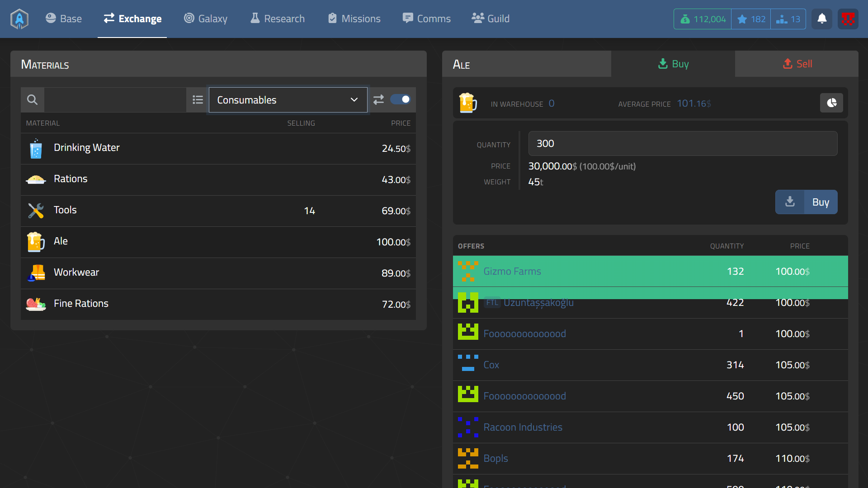Click the swap arrows icon beside toggle
Screen dimensions: 868x488
pos(378,100)
